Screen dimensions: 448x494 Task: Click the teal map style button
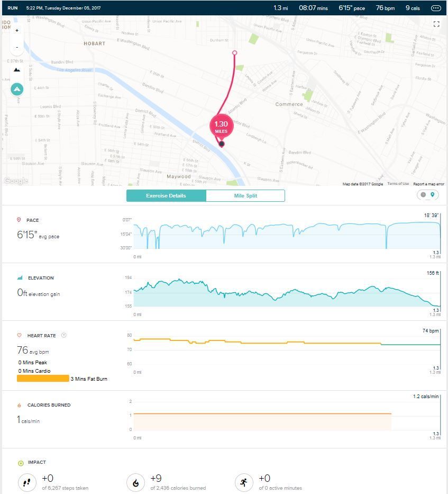(17, 89)
